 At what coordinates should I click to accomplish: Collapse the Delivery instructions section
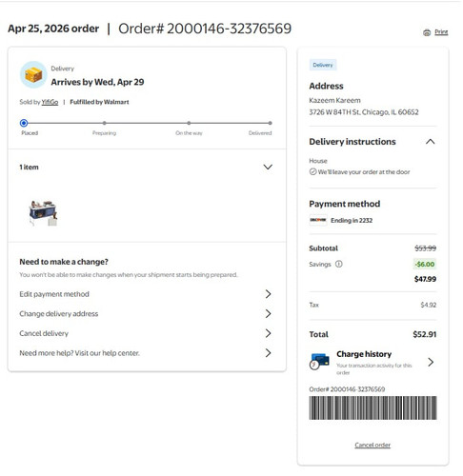(x=431, y=142)
